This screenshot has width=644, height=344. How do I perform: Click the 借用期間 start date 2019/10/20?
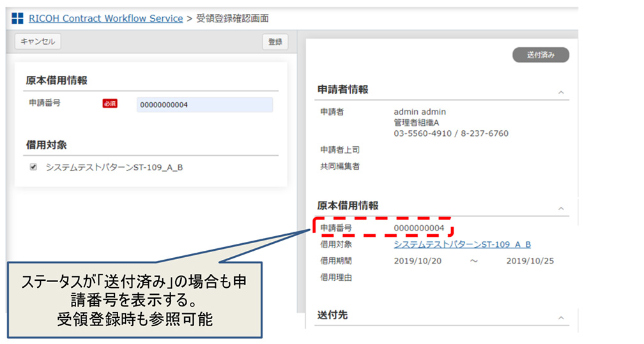pos(418,261)
